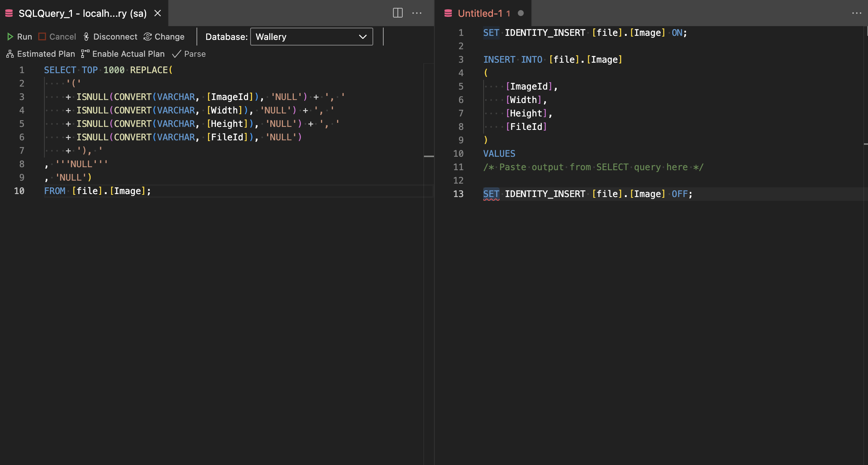
Task: Open the Estimated Plan diagram icon
Action: point(10,54)
